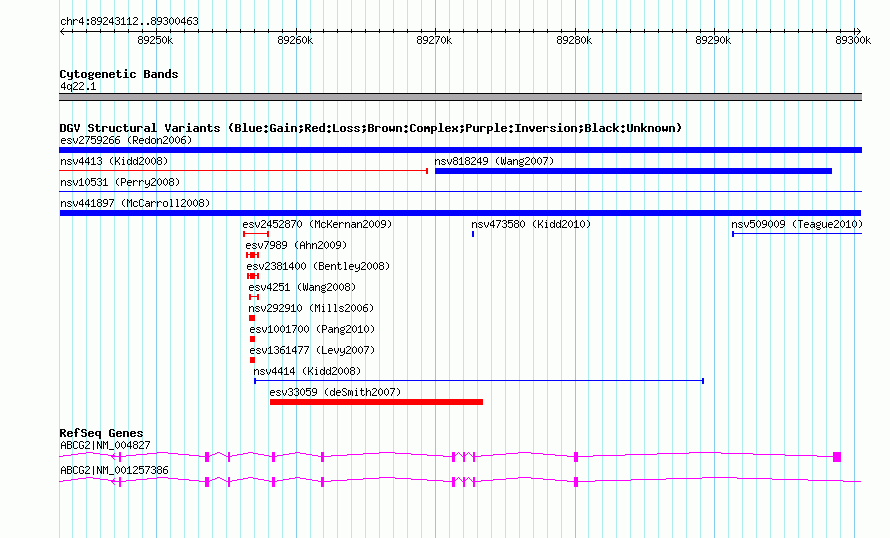
Task: Open ABCG2|NM_004827 gene label
Action: 105,445
